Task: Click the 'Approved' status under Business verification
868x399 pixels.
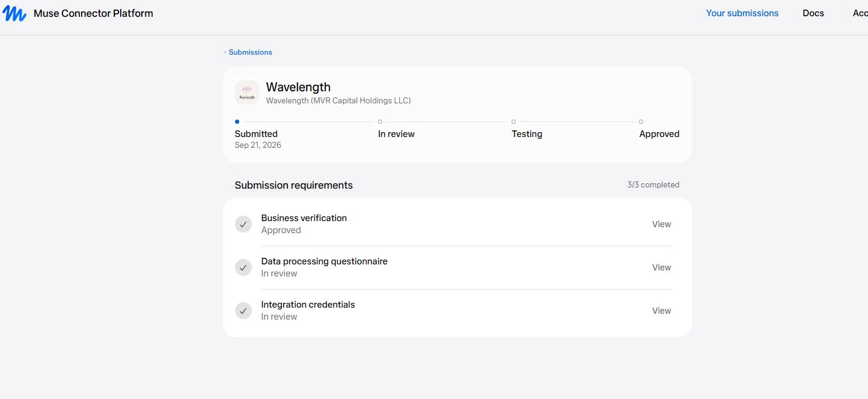Action: tap(281, 230)
